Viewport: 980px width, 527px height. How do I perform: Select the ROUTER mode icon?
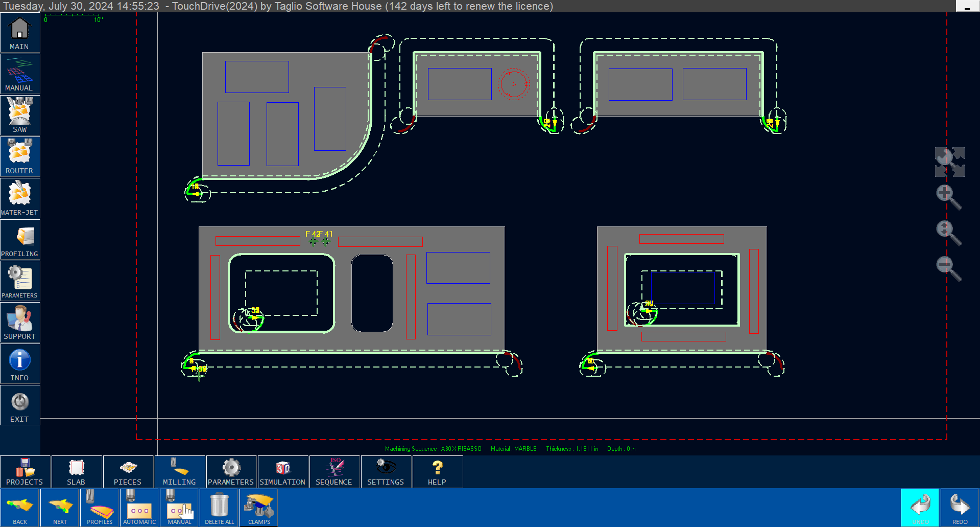click(x=20, y=157)
